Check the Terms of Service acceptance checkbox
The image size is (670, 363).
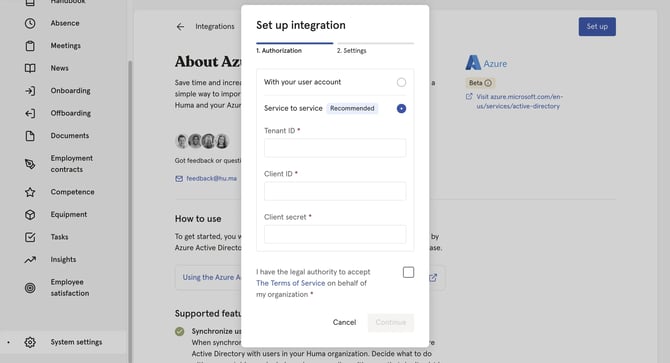(408, 272)
